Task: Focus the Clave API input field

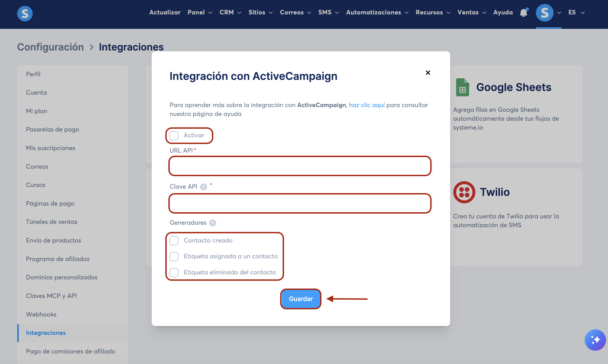Action: 300,204
